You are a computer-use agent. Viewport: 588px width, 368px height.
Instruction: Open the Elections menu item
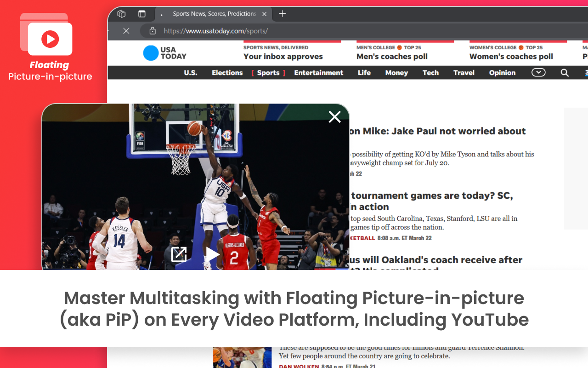coord(227,73)
